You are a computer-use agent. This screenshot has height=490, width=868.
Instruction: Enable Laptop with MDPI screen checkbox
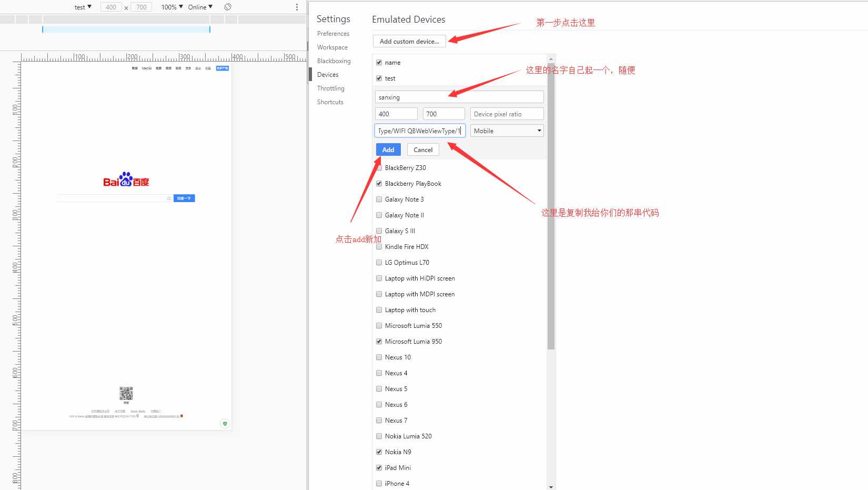coord(379,294)
